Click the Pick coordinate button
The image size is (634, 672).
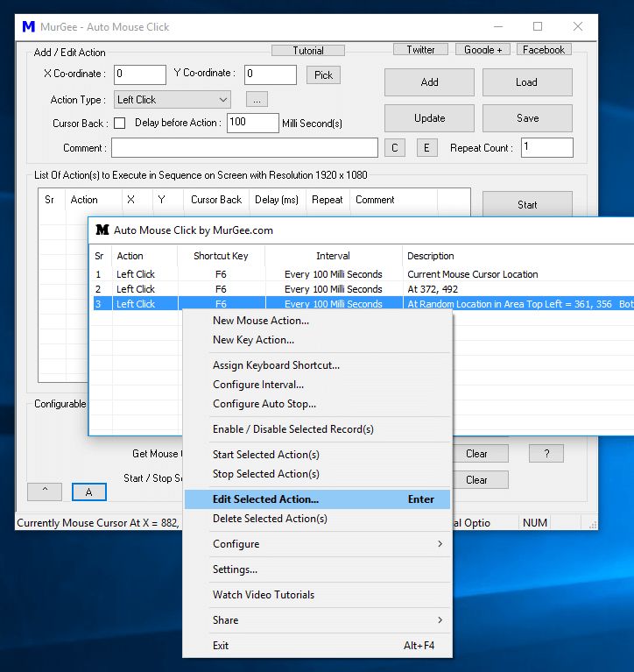pyautogui.click(x=323, y=75)
